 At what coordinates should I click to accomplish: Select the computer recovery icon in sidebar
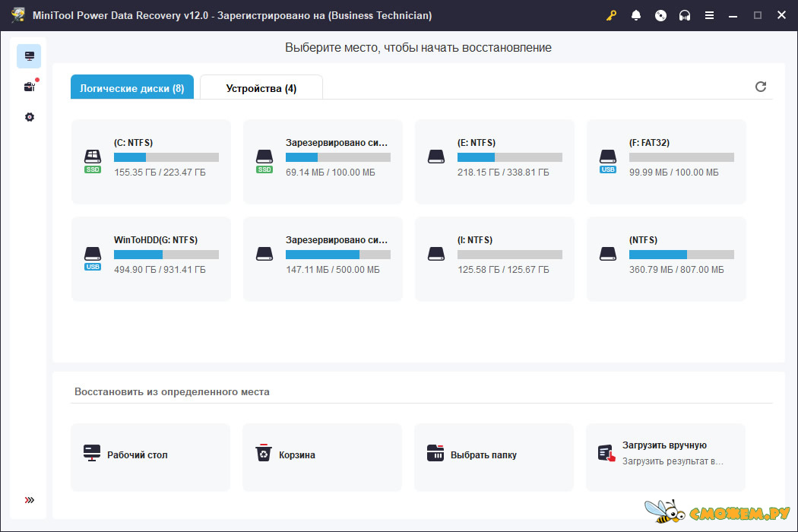click(29, 56)
